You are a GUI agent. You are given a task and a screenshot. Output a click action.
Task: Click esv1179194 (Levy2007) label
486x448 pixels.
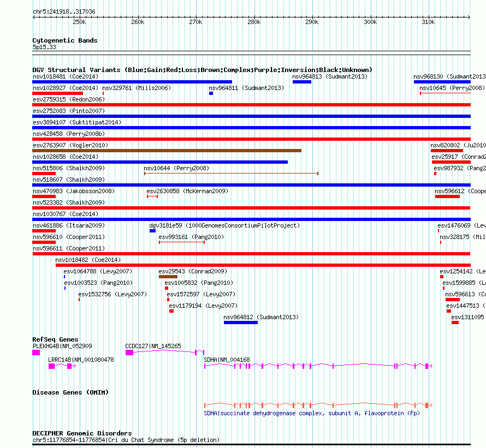coord(203,306)
